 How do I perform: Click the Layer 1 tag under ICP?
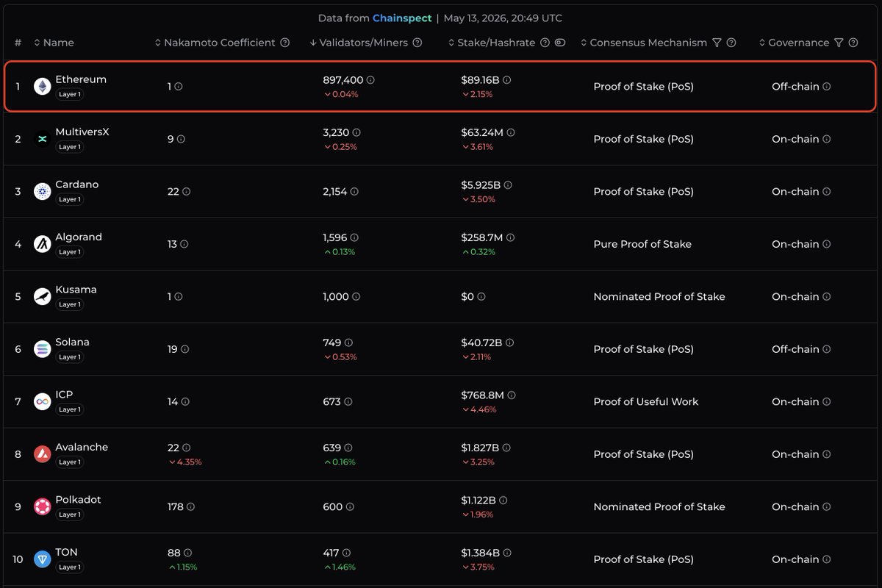(70, 409)
